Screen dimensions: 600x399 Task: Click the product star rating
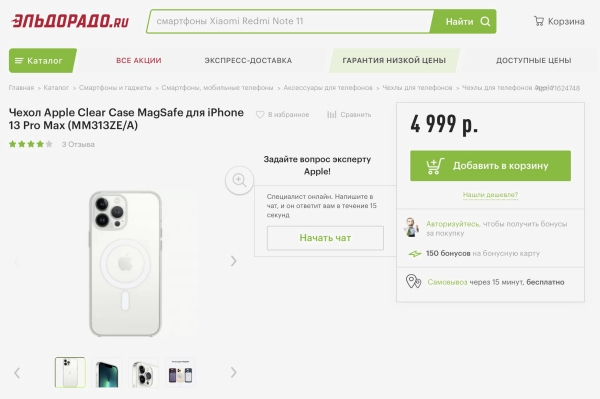[x=31, y=144]
